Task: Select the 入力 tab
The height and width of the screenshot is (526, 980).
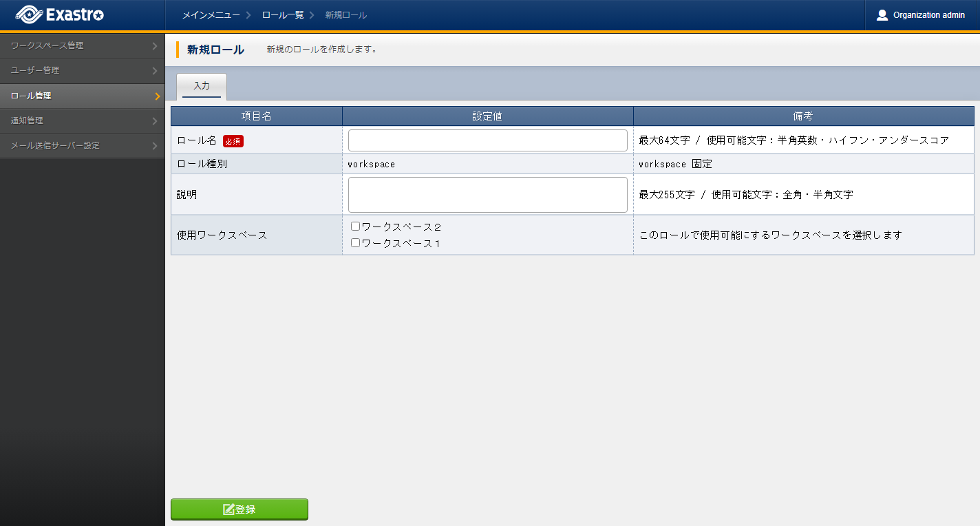Action: (202, 86)
